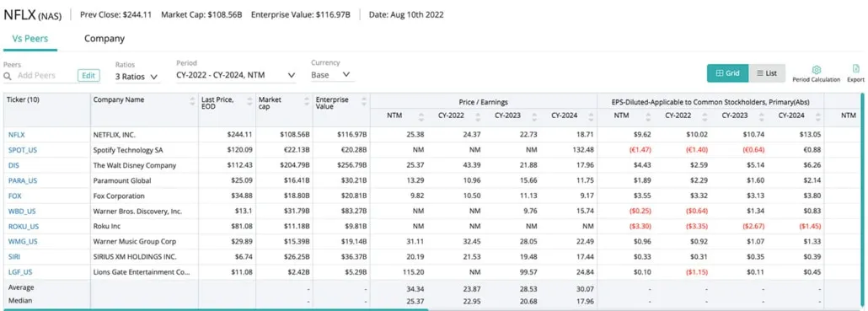Open the SIRI ticker link
This screenshot has width=868, height=311.
pos(13,257)
